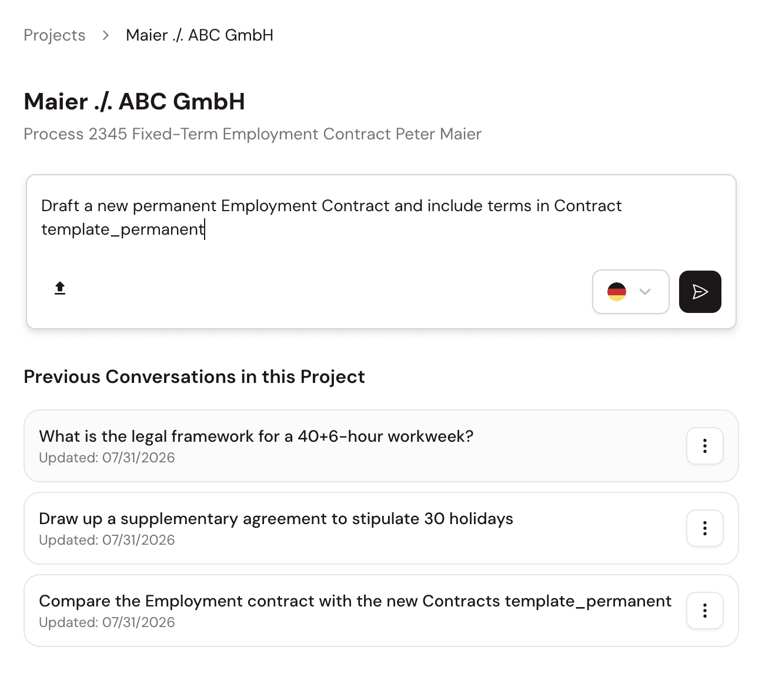
Task: Click the Process 2345 project description text
Action: (x=252, y=134)
